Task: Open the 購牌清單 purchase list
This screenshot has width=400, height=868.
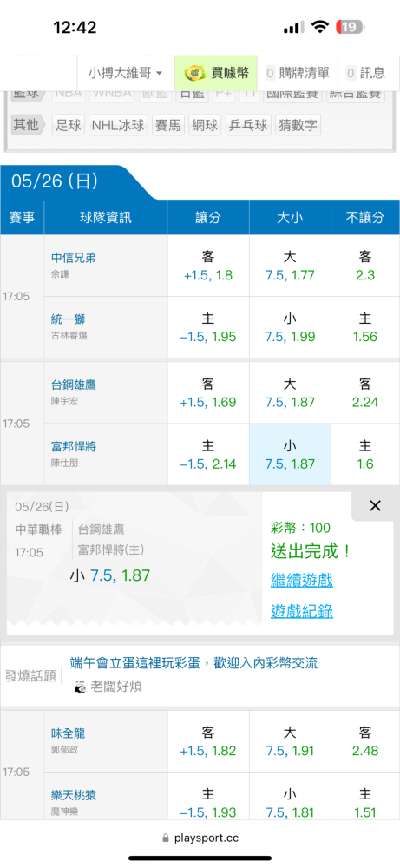Action: (298, 73)
